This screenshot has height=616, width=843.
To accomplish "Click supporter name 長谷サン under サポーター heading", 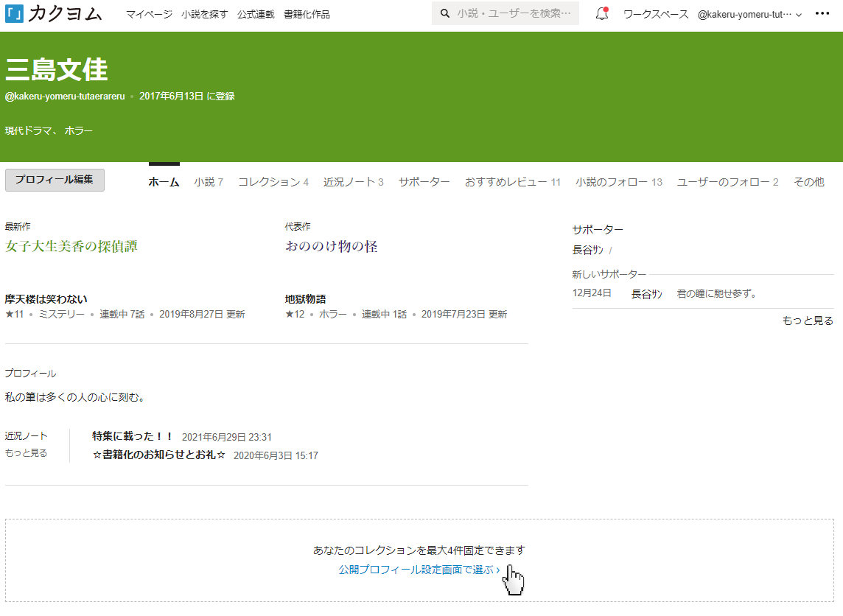I will tap(587, 250).
